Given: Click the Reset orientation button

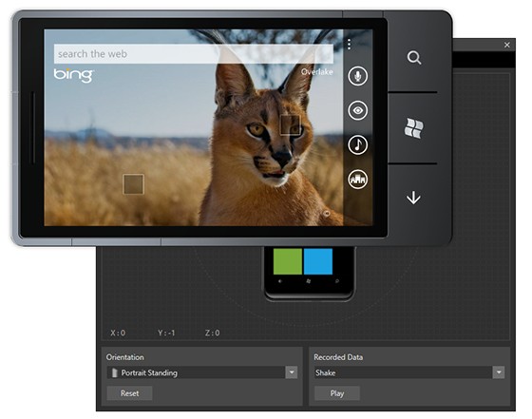Looking at the screenshot, I should click(129, 393).
